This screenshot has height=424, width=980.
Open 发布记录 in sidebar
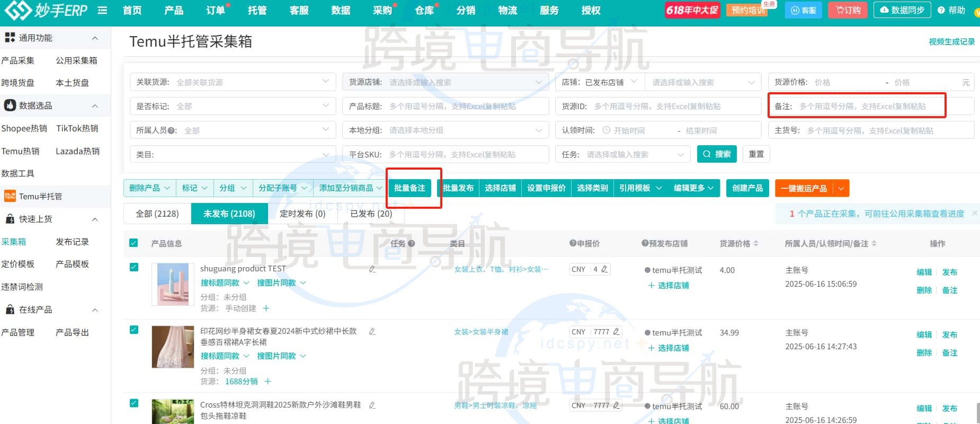point(73,242)
